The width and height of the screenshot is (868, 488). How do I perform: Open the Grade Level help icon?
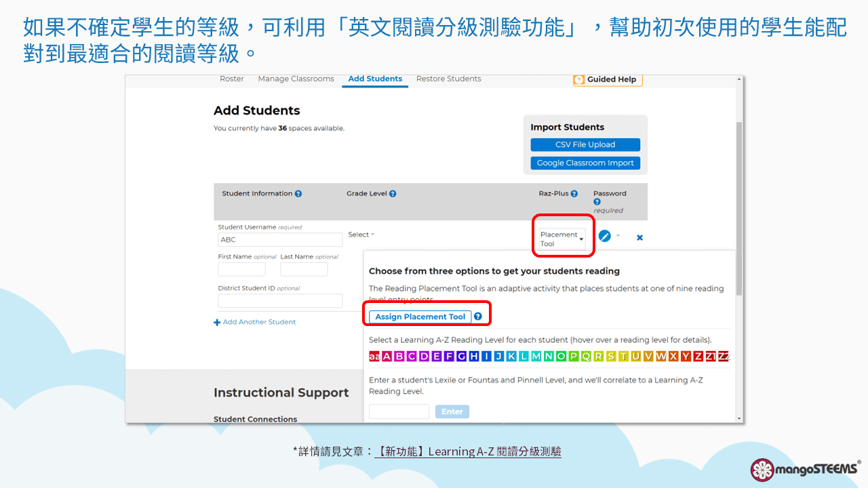click(393, 194)
